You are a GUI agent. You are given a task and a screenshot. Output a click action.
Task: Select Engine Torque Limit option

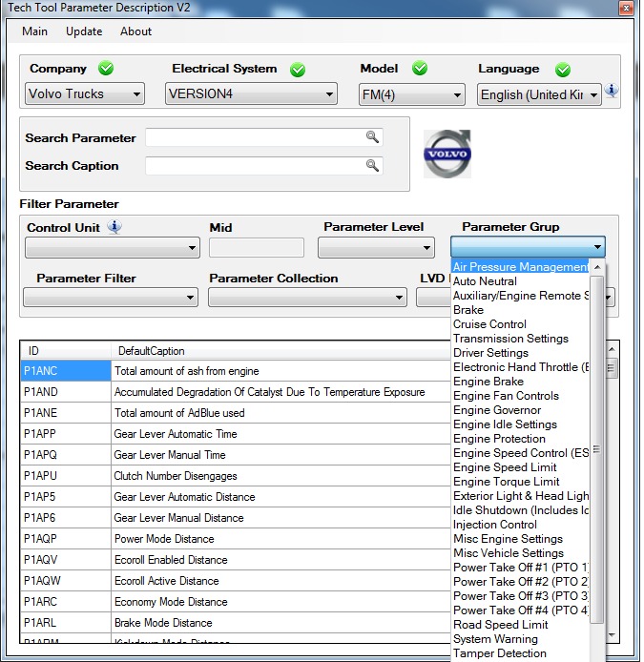coord(520,482)
